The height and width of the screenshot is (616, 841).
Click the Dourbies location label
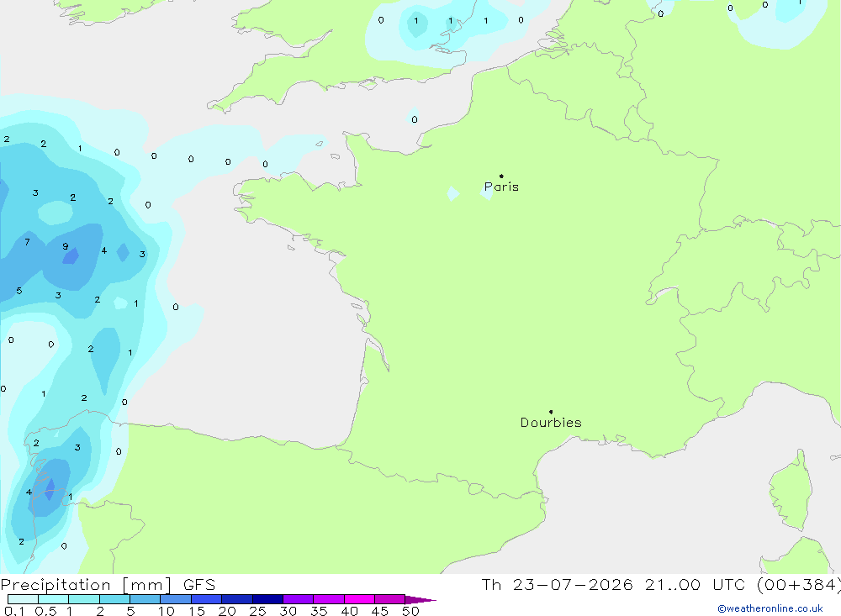[x=551, y=423]
